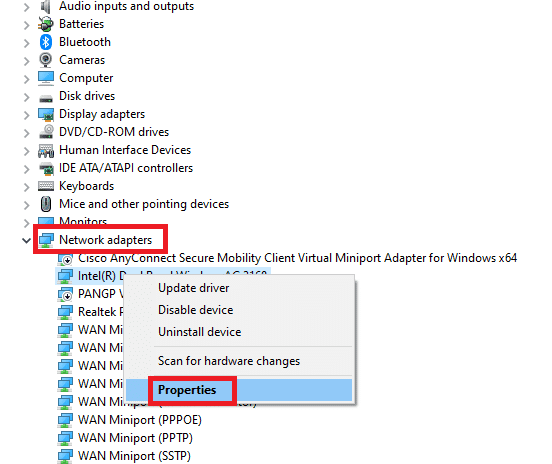Expand the DVD/CD-ROM drives node arrow
This screenshot has height=464, width=552.
[x=26, y=133]
